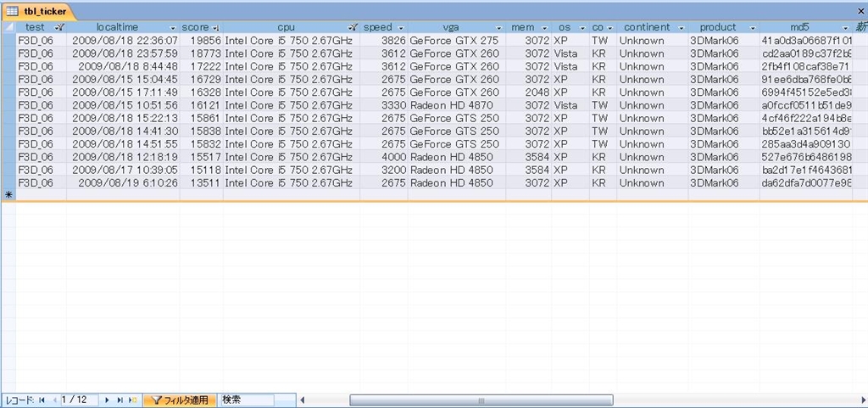The width and height of the screenshot is (868, 408).
Task: Click localtime cell 2009/08/15 17:11:49
Action: click(123, 92)
